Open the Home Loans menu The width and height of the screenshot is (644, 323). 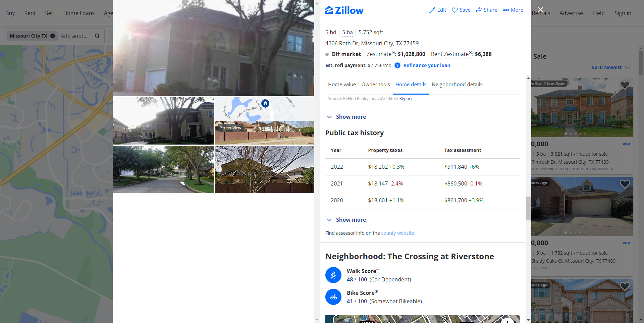click(79, 13)
